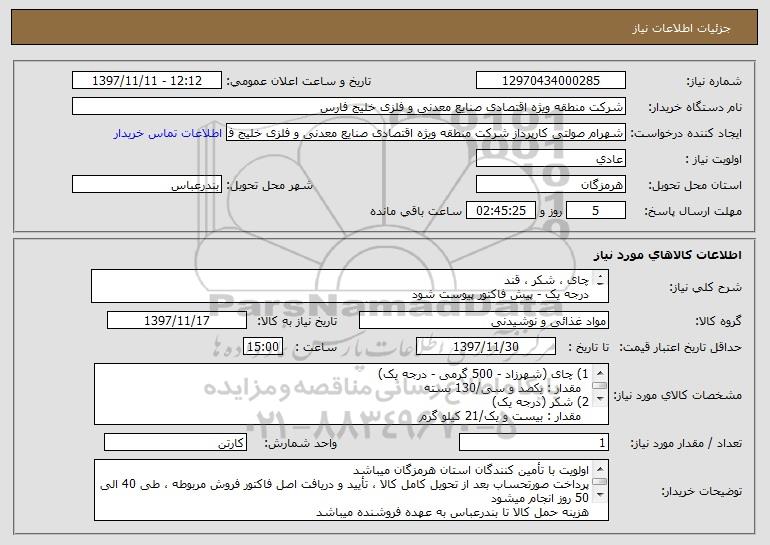
Task: Open buyer contact info link اطلاعات تماس خریدار
Action: (x=168, y=134)
